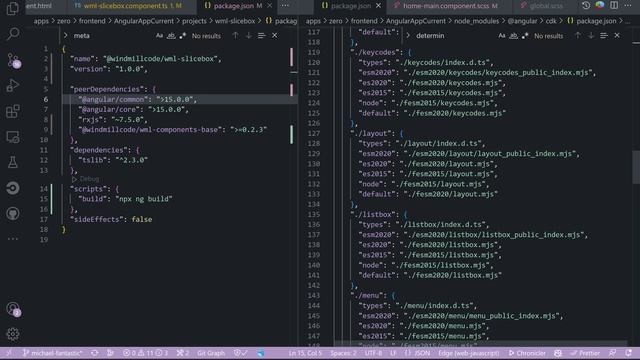Start Chronicler from status bar
This screenshot has width=640, height=360.
click(x=527, y=353)
